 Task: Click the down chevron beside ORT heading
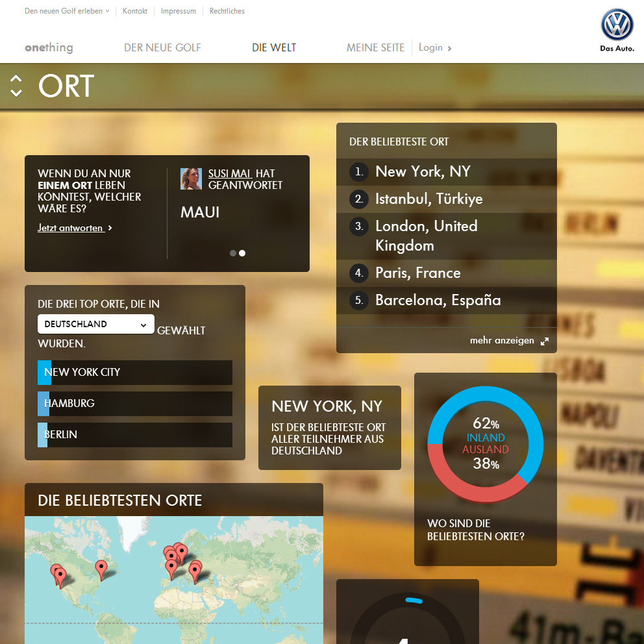[16, 93]
